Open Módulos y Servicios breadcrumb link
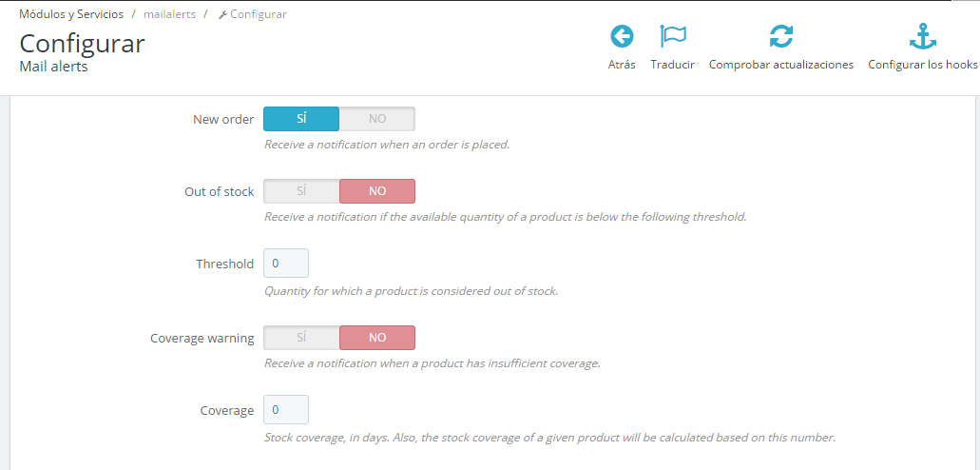This screenshot has width=980, height=470. [71, 13]
